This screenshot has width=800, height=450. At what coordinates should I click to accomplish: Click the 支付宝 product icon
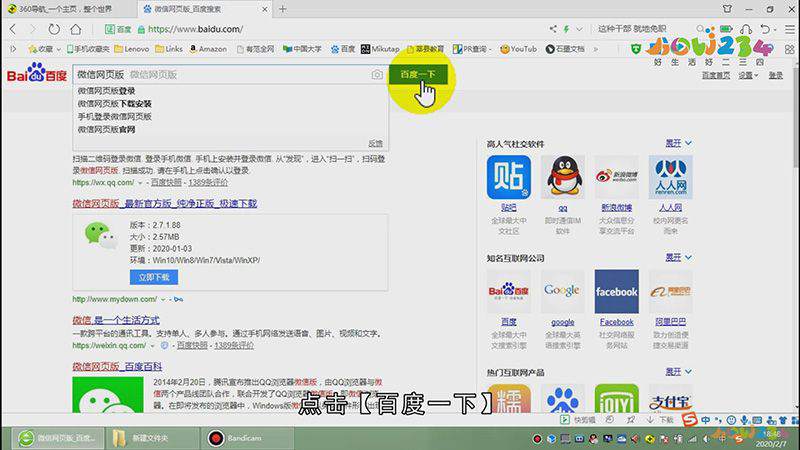pos(670,398)
